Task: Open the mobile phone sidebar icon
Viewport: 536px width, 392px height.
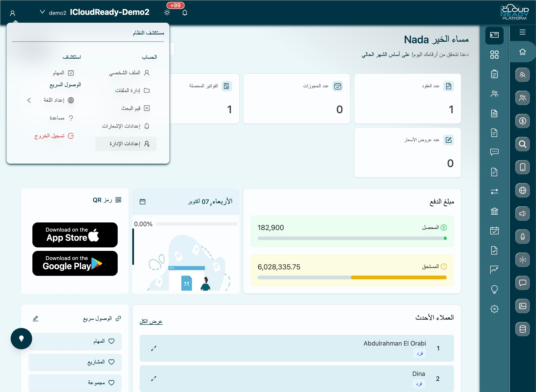Action: click(522, 167)
